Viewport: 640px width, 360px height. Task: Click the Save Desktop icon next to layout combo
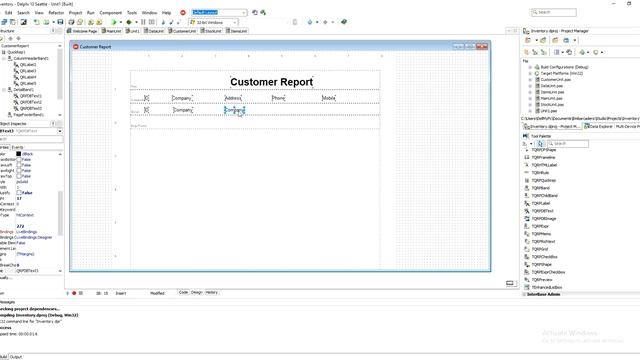(x=255, y=13)
